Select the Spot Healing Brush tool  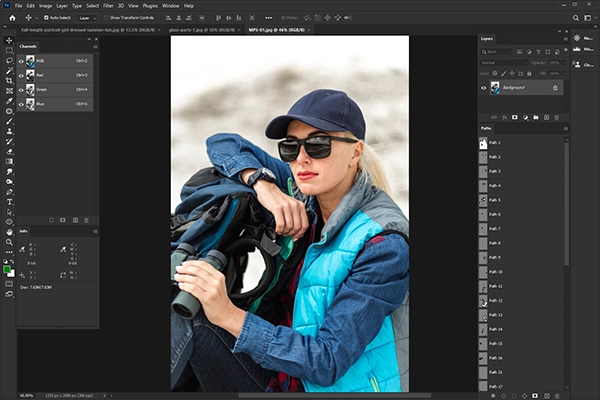[9, 111]
